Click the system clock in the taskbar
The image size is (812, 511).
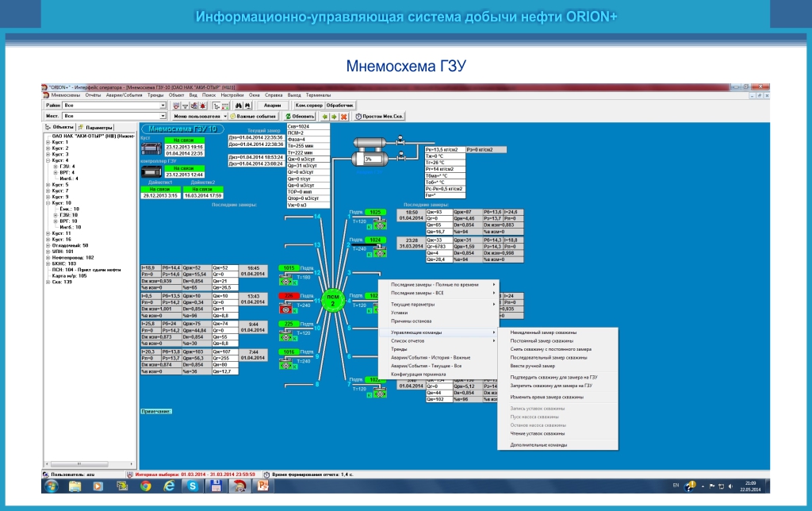(750, 486)
